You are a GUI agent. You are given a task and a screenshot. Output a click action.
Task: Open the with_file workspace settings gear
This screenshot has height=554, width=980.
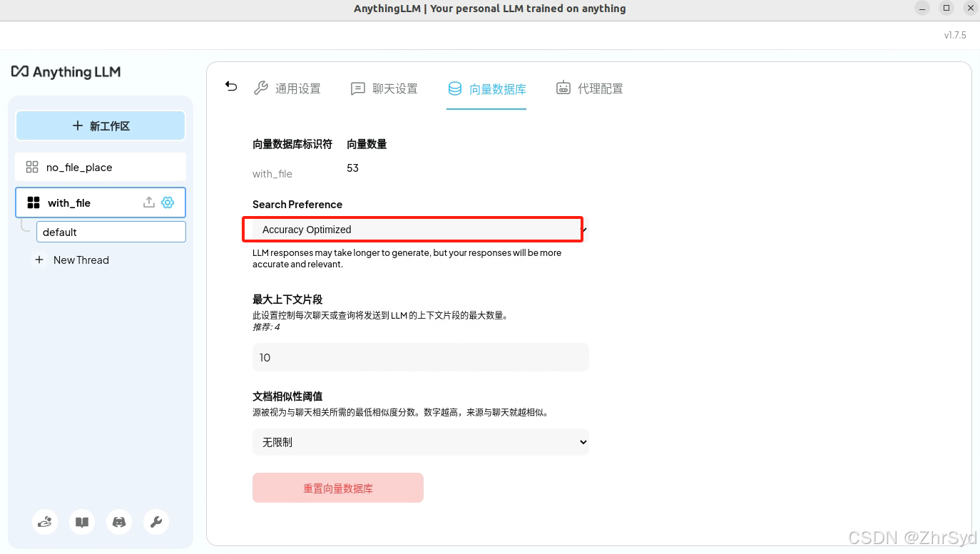(x=168, y=202)
